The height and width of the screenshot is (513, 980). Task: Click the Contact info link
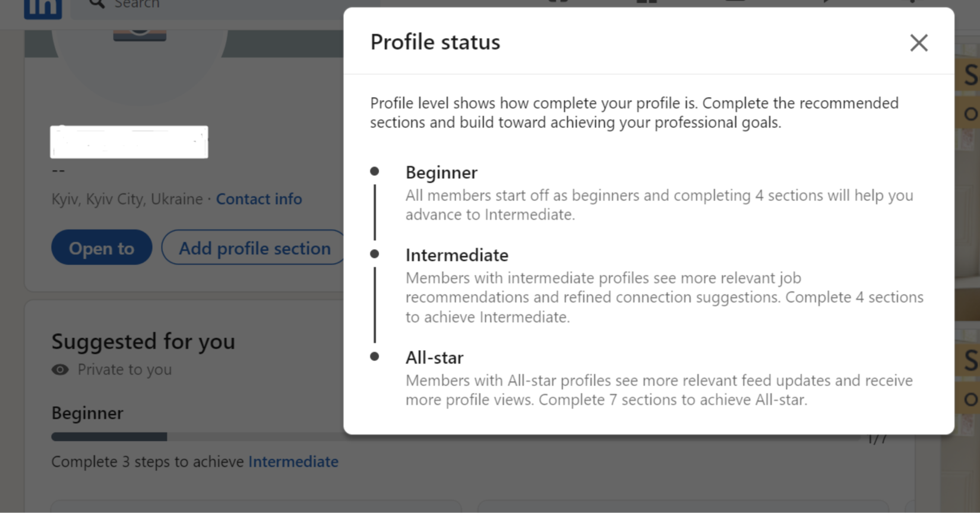259,199
